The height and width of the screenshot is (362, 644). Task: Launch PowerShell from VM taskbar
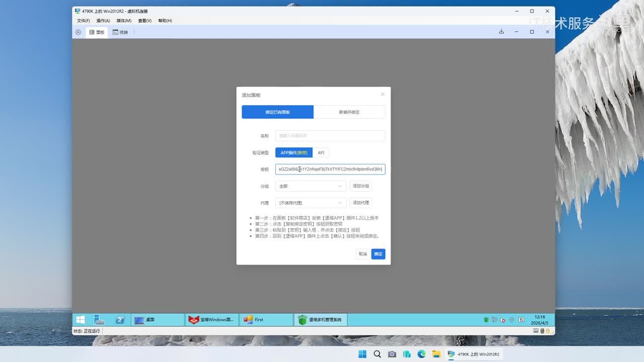pyautogui.click(x=120, y=319)
